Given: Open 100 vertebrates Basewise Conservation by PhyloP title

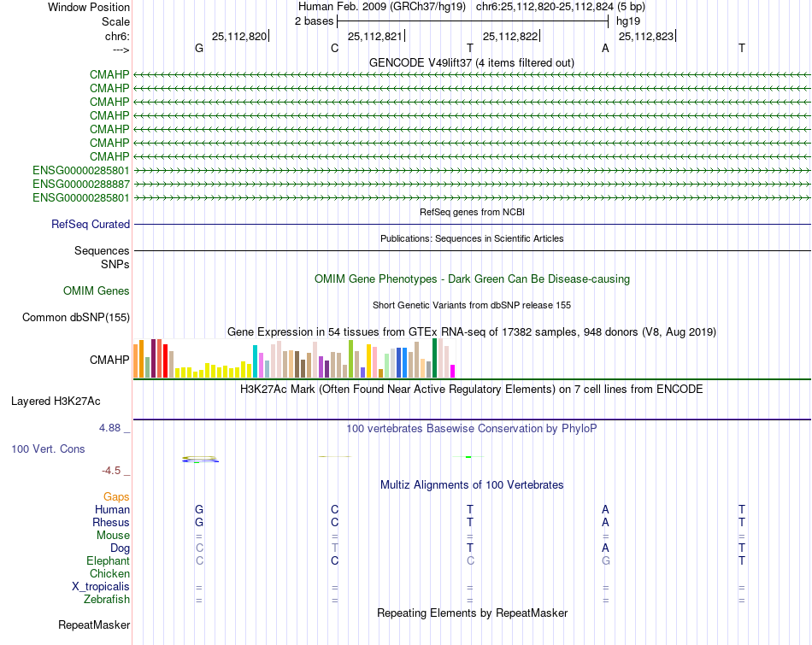Looking at the screenshot, I should pyautogui.click(x=472, y=429).
